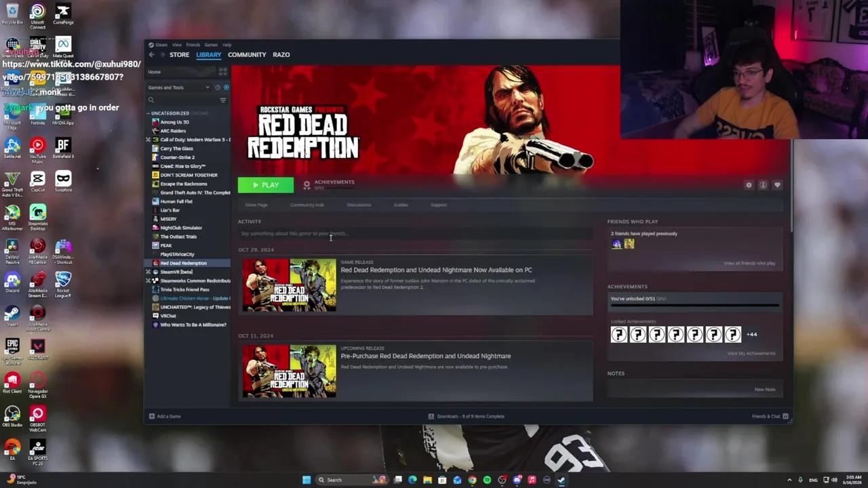Select Ultimate Chicken Horse update entry
The width and height of the screenshot is (868, 488).
coord(195,298)
